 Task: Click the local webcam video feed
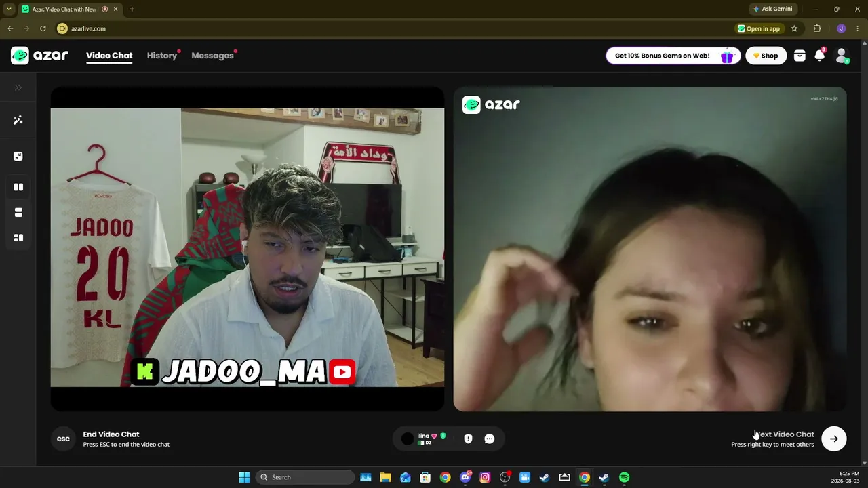point(248,249)
